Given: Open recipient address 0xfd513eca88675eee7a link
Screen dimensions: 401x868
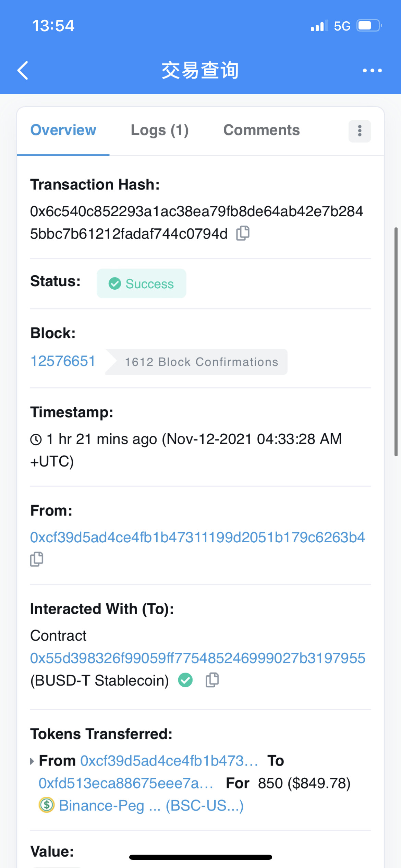Looking at the screenshot, I should [125, 783].
